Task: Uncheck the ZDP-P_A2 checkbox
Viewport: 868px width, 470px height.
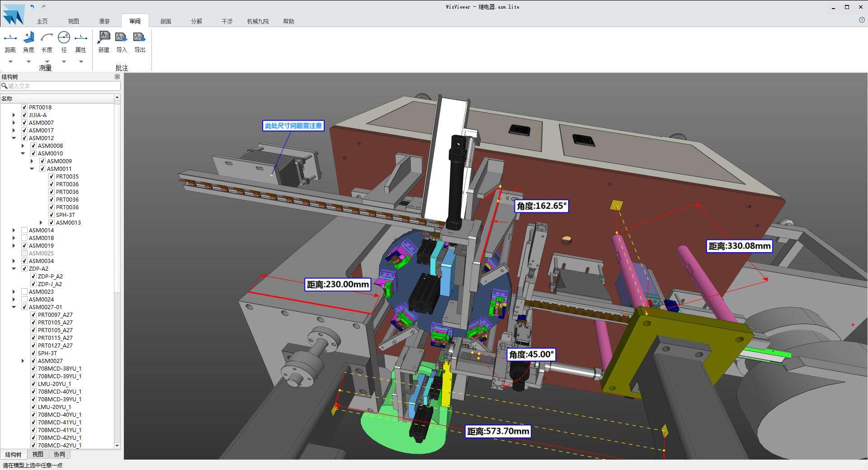Action: (x=33, y=277)
